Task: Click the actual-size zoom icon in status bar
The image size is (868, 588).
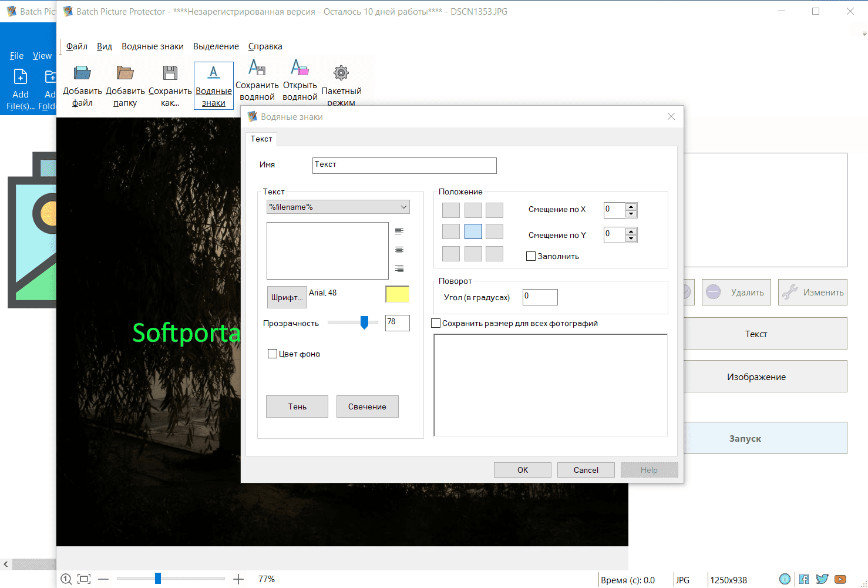Action: pos(66,579)
